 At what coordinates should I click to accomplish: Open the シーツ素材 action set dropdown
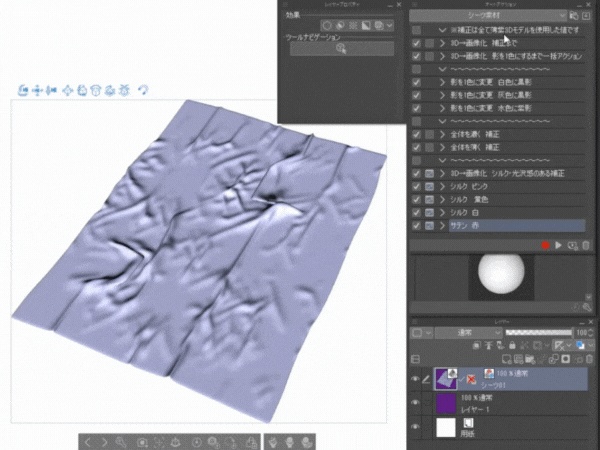click(488, 16)
